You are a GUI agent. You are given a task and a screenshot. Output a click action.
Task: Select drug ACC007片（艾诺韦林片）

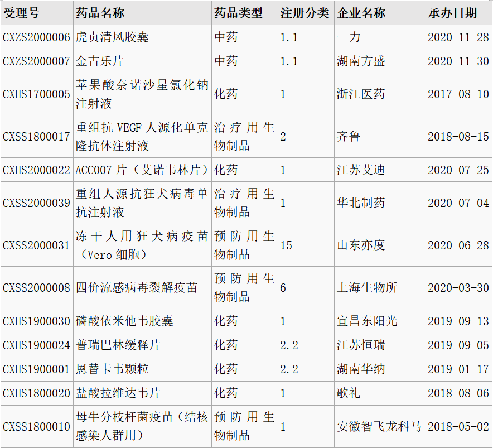[x=142, y=170]
